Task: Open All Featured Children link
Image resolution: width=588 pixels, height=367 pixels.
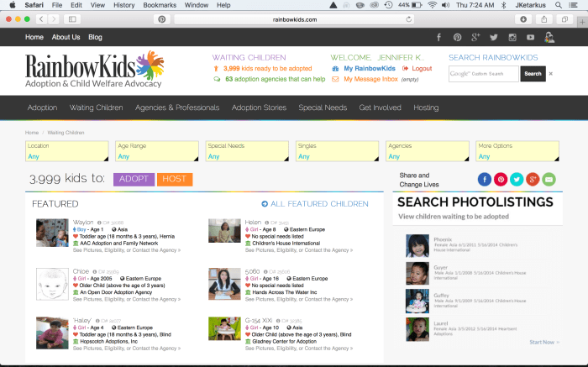Action: [x=315, y=203]
